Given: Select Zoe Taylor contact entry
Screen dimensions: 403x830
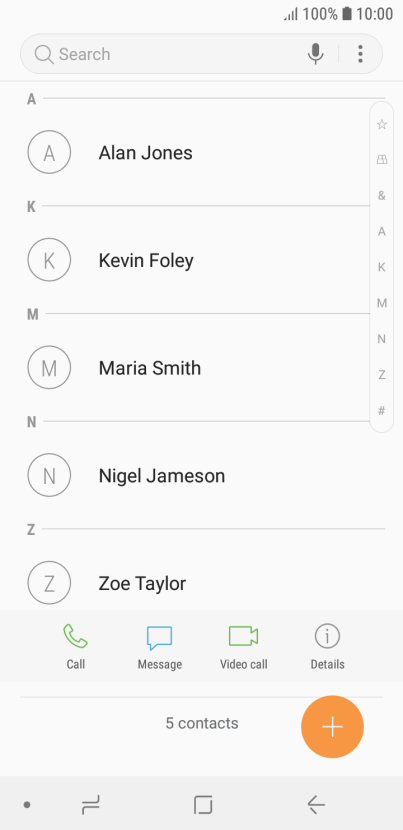Looking at the screenshot, I should [x=201, y=582].
